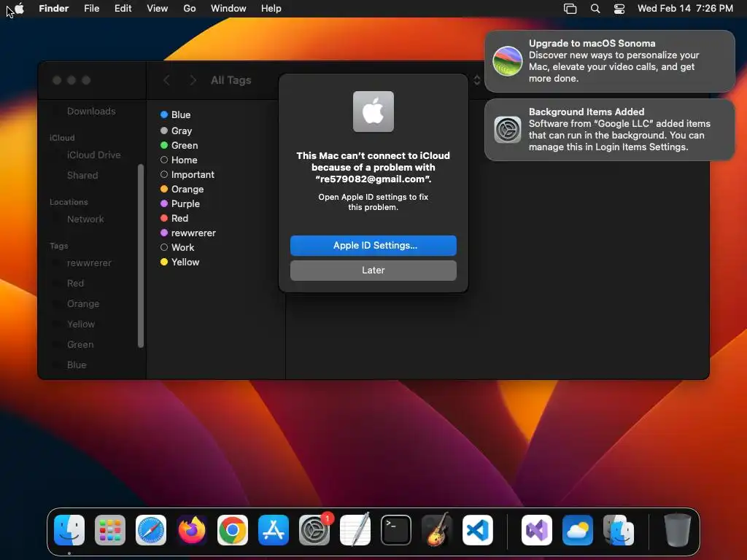Open Control Center in menu bar
Screen dimensions: 747x560
(x=619, y=9)
